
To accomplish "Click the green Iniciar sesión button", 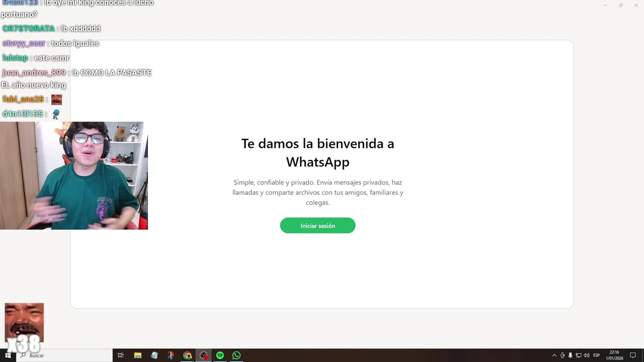I will tap(317, 225).
